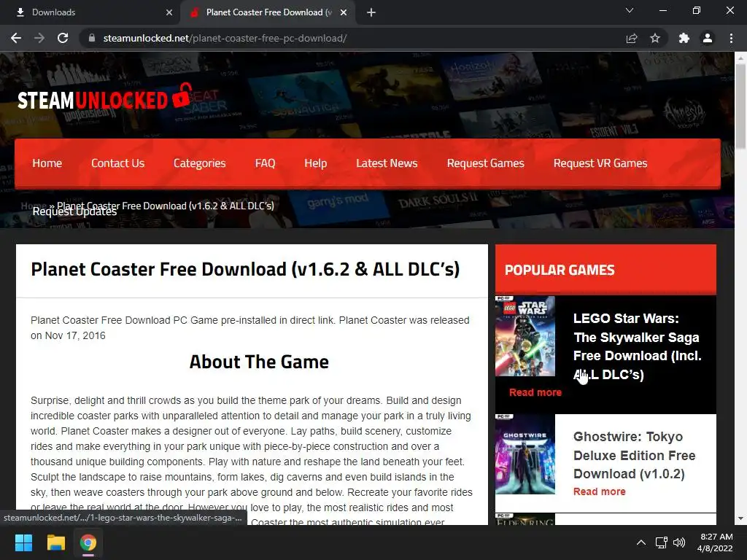Go back with the browser back arrow

click(x=16, y=38)
